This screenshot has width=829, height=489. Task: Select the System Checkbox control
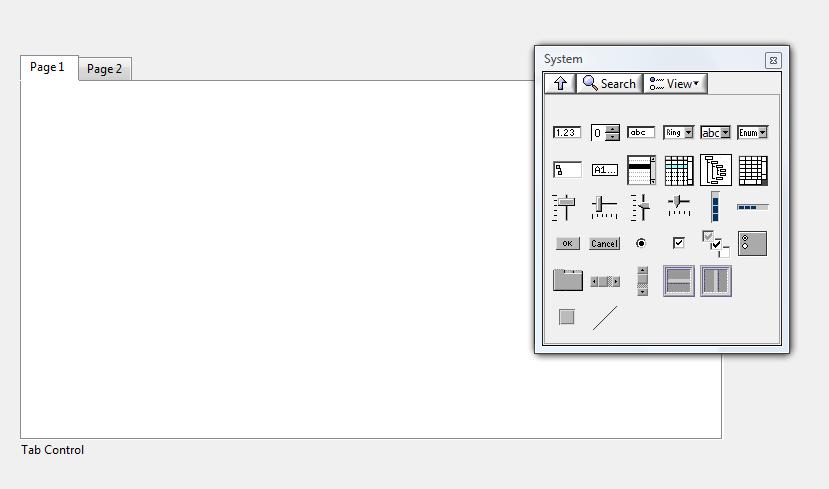click(678, 243)
